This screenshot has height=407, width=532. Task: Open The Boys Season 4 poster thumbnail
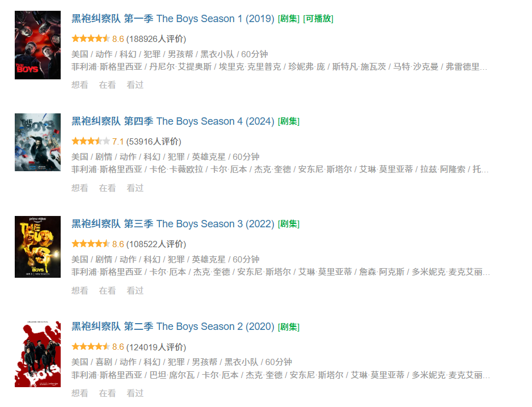[37, 142]
